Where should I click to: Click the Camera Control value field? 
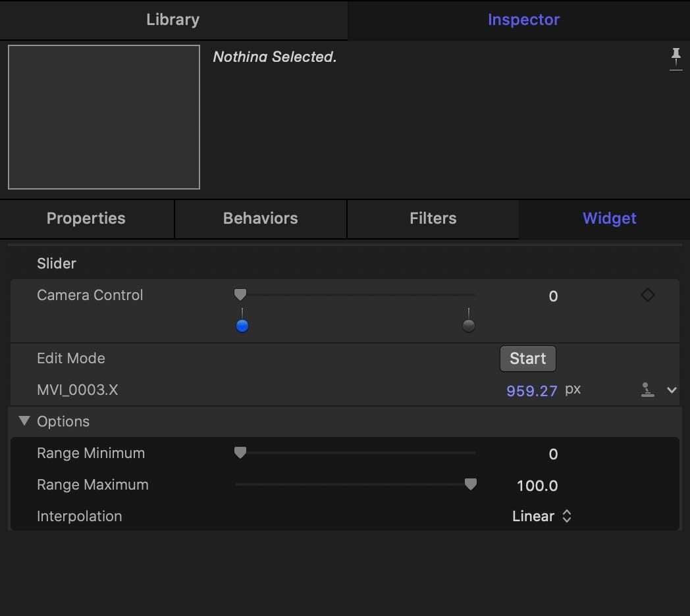coord(553,296)
